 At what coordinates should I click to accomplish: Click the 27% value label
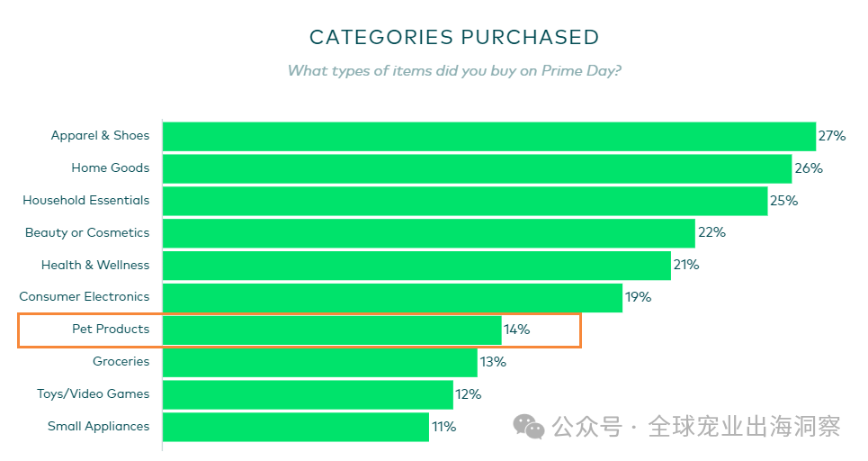[831, 136]
